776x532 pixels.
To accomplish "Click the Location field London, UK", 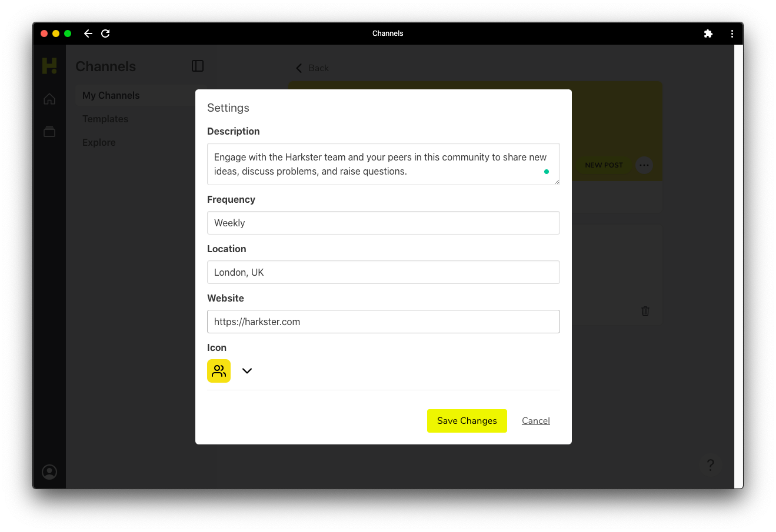I will coord(384,272).
